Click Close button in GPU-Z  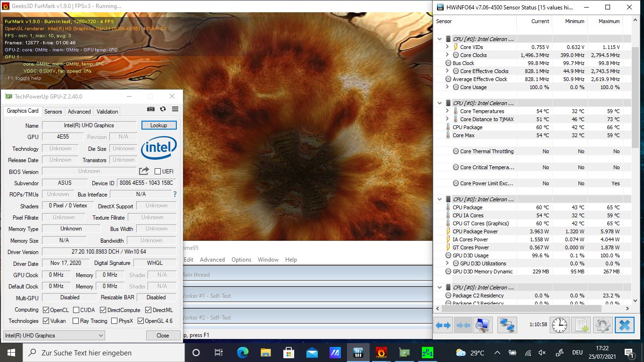coord(163,336)
